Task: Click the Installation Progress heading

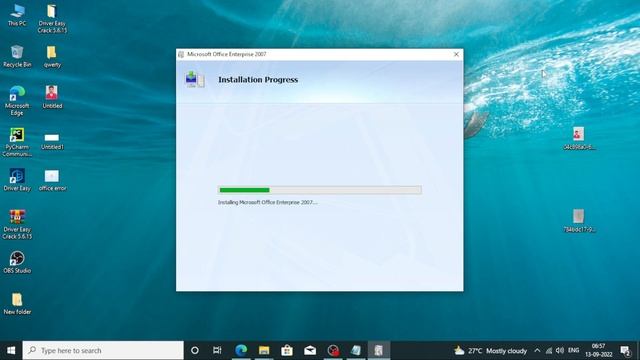Action: [258, 80]
